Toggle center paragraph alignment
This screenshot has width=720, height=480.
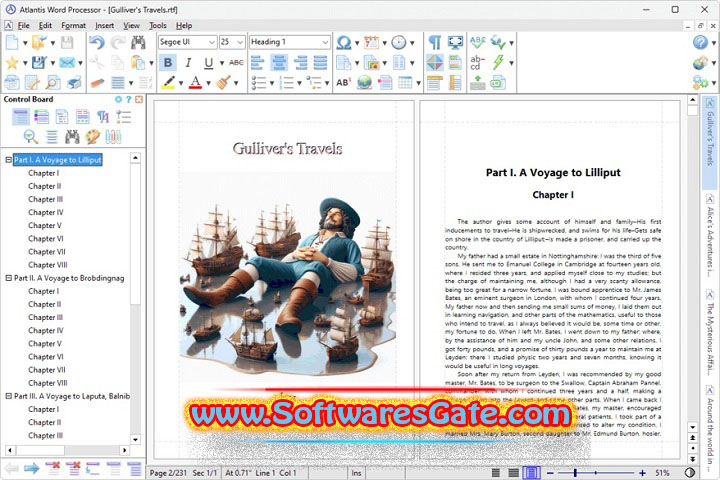(279, 62)
